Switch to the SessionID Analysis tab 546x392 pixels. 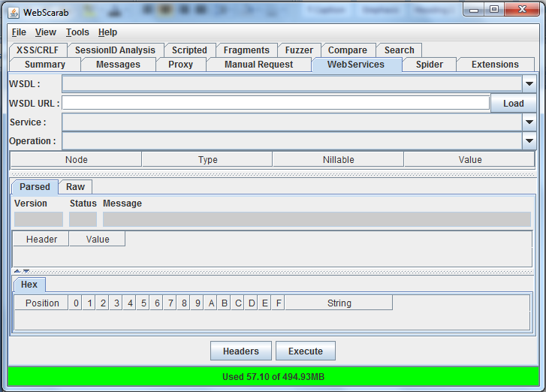click(x=115, y=50)
